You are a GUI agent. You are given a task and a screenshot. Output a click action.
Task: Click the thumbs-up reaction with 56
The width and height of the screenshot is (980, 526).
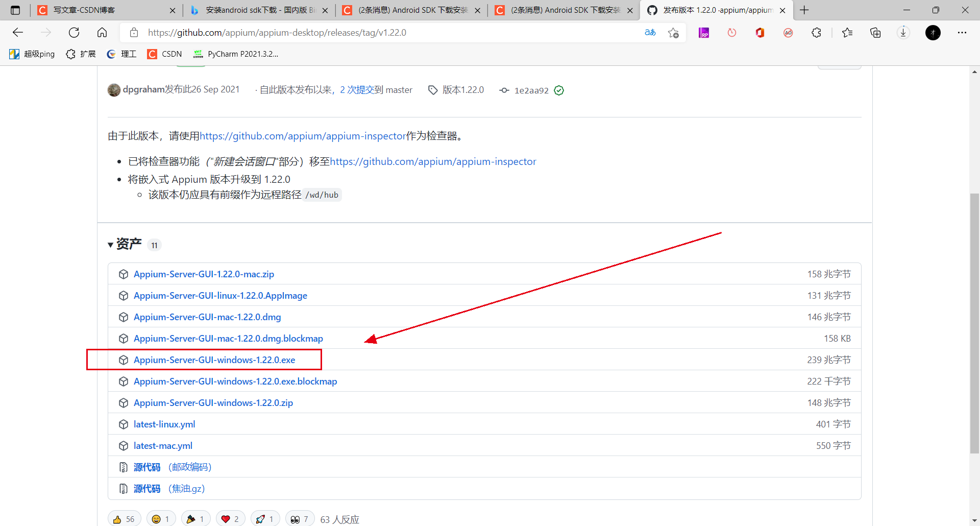pos(124,519)
